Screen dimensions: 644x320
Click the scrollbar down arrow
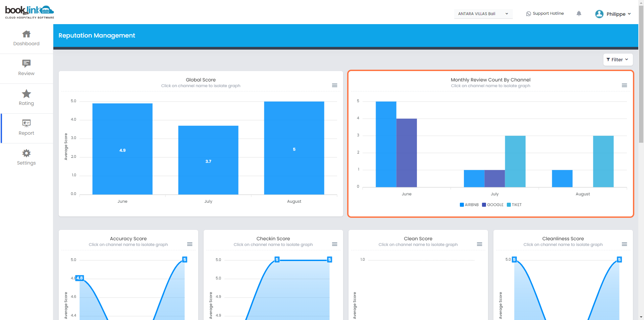641,317
